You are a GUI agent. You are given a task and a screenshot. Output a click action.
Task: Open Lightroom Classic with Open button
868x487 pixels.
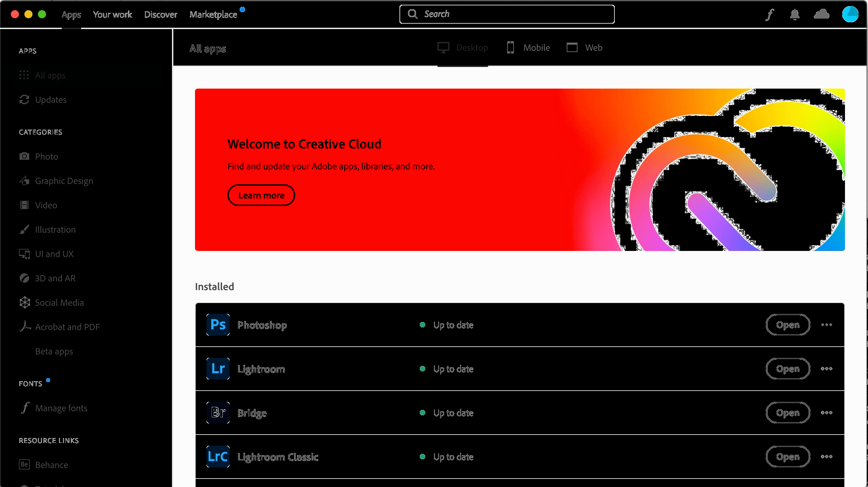pos(787,457)
